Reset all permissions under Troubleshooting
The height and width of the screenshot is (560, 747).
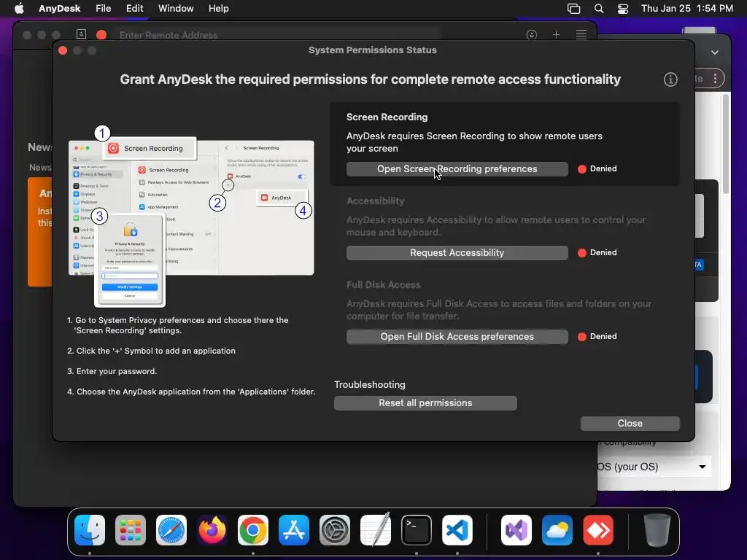point(425,402)
